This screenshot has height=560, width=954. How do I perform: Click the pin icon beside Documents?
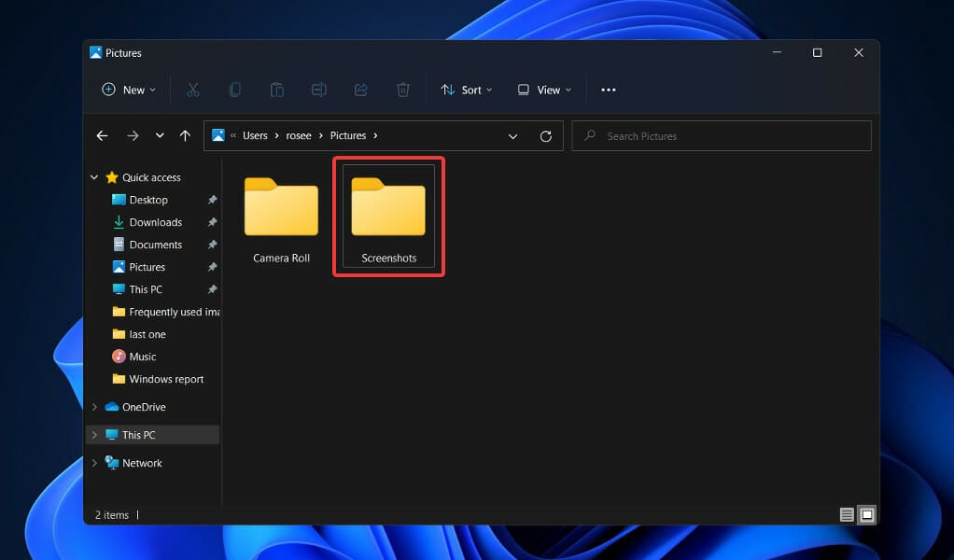(212, 245)
